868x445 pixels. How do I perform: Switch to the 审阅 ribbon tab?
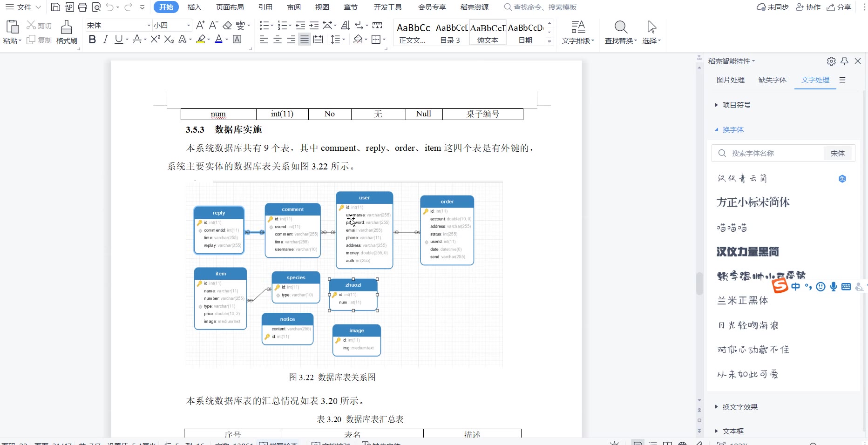(294, 7)
